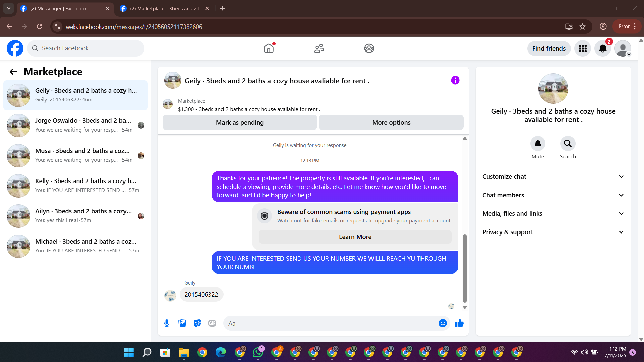Open the browser Error menu button

pos(628,27)
